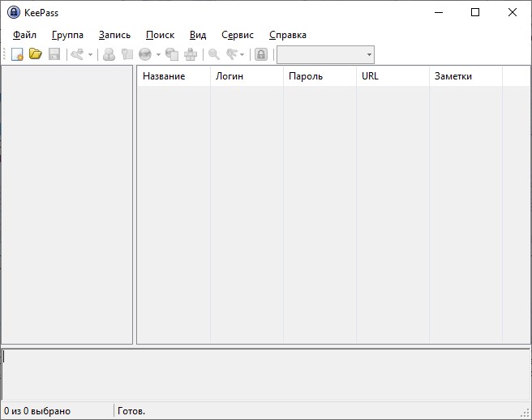Click the Заметки column header
Image resolution: width=532 pixels, height=420 pixels.
[x=453, y=76]
